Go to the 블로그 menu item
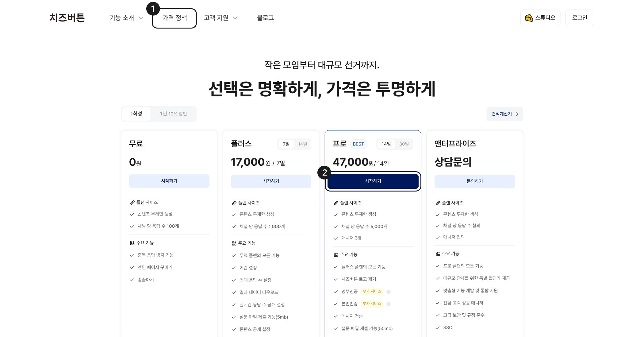This screenshot has height=337, width=644. point(265,18)
